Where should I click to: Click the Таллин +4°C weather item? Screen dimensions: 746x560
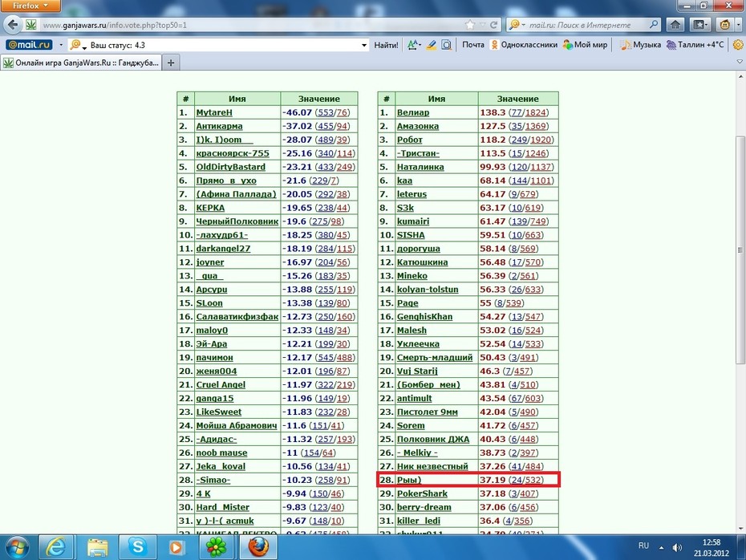point(695,45)
